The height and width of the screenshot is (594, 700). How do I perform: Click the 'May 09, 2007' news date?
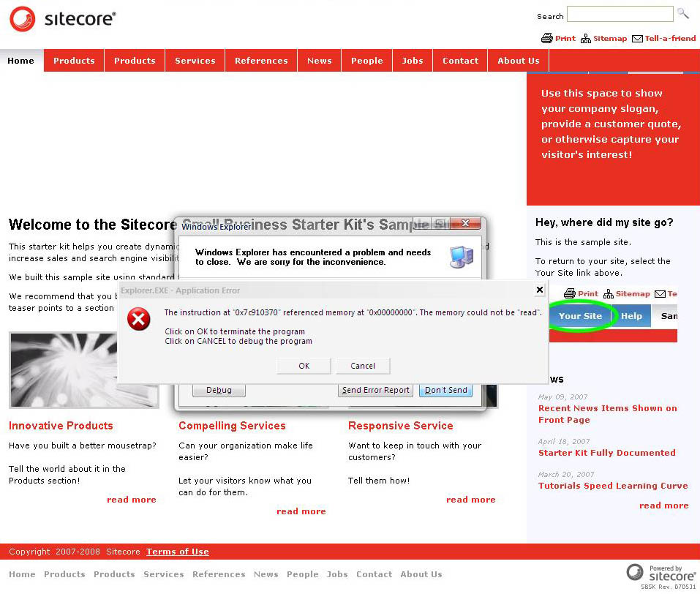click(562, 396)
